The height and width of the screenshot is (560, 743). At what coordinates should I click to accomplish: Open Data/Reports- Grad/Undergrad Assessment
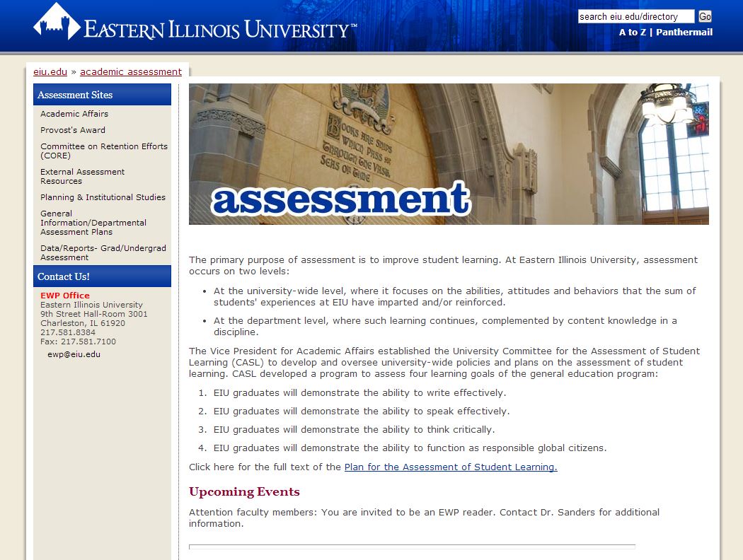(103, 252)
